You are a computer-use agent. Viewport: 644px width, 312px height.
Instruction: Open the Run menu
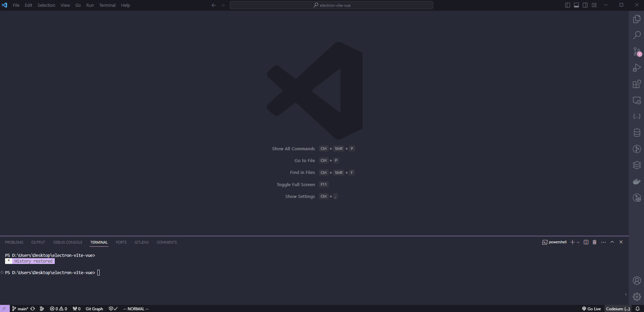[x=90, y=5]
